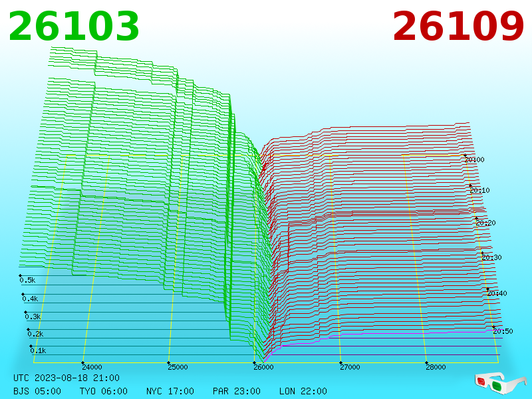Click the green bid price 26103
Screen dimensions: 532x399
click(x=74, y=27)
